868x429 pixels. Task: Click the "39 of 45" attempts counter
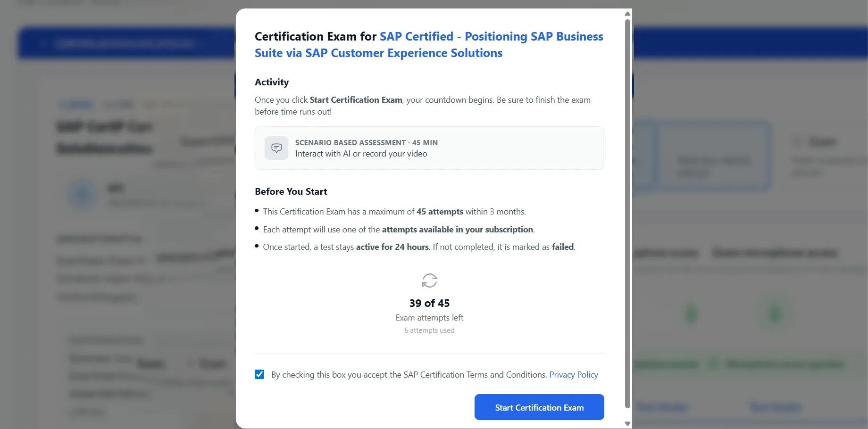pos(429,303)
